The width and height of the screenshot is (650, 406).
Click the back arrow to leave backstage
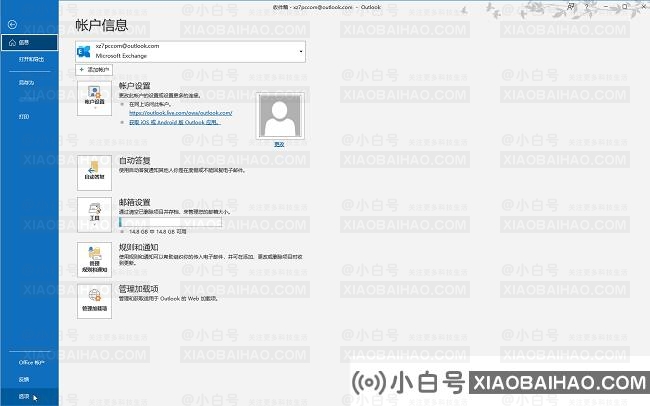(12, 24)
